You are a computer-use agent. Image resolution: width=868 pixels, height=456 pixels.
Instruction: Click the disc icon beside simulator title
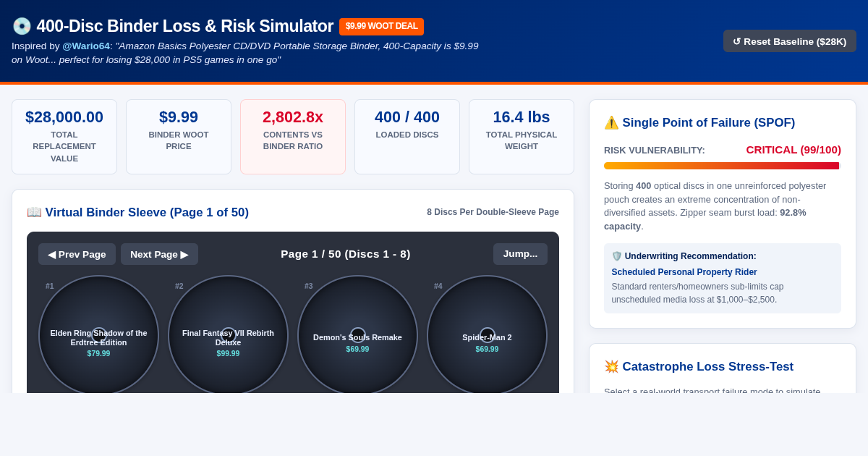click(22, 26)
